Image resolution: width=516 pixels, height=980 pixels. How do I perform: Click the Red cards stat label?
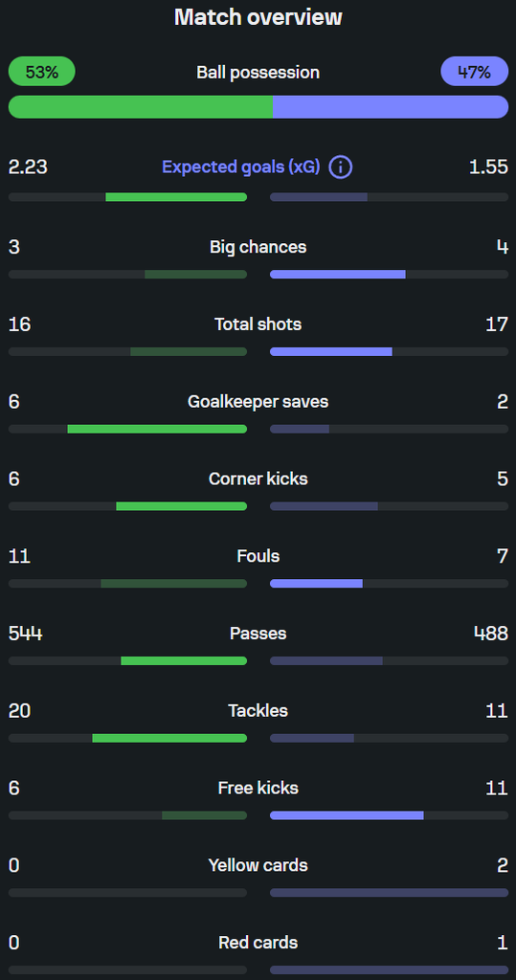pyautogui.click(x=258, y=943)
